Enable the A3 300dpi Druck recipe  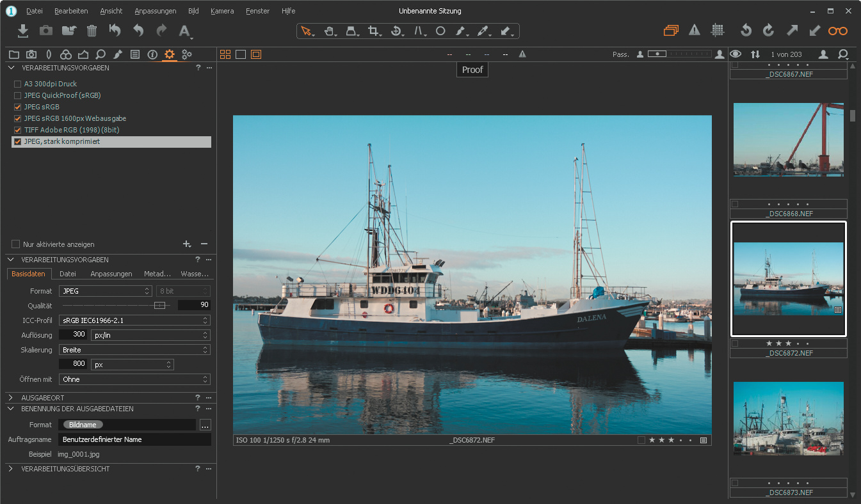click(17, 84)
